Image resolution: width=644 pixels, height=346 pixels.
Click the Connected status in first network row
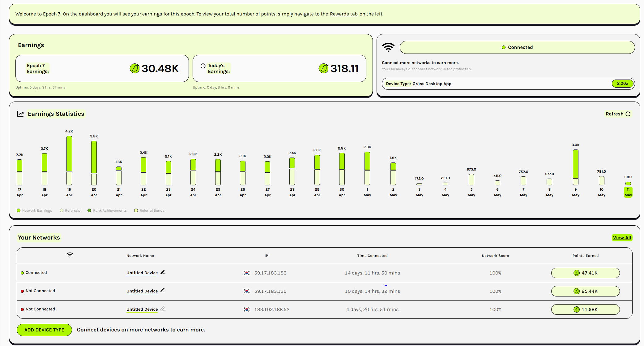34,273
